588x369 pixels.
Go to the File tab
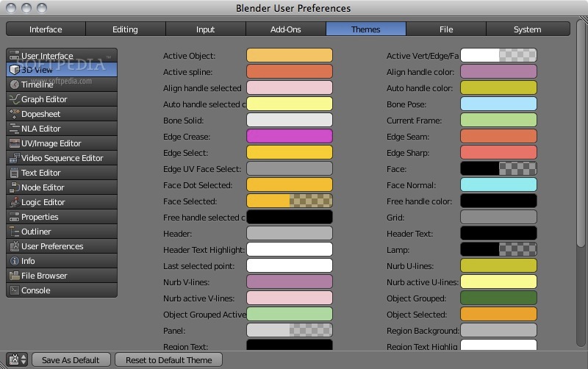coord(446,29)
